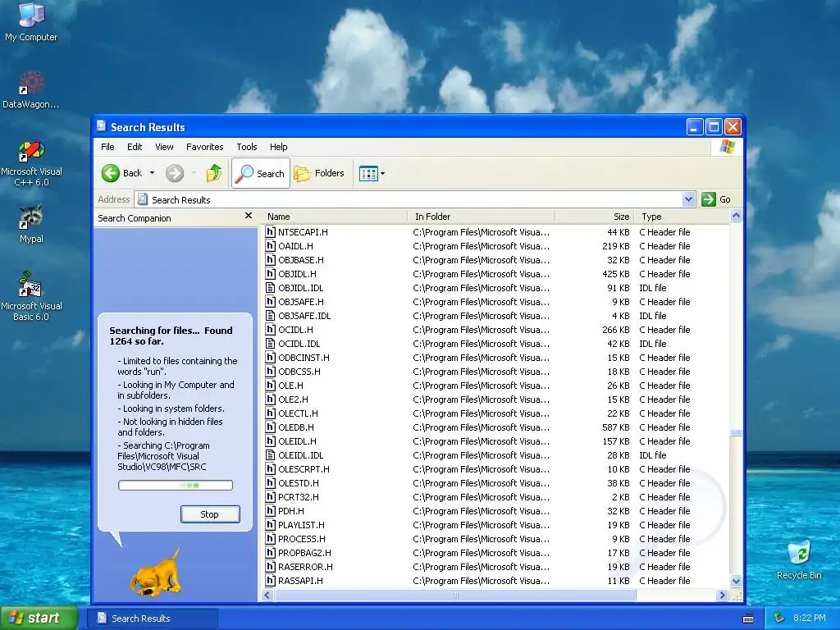
Task: Click the PCRT32.H file name
Action: [299, 496]
